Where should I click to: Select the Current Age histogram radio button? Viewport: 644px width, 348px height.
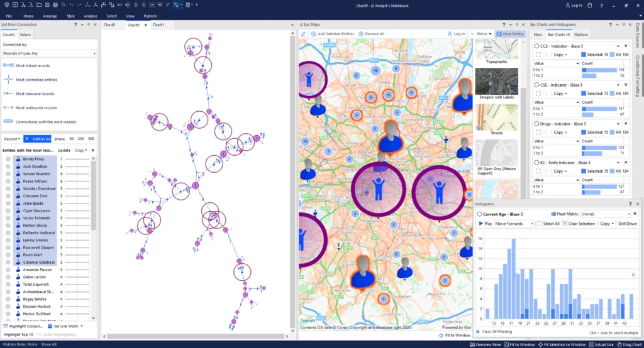(x=479, y=214)
